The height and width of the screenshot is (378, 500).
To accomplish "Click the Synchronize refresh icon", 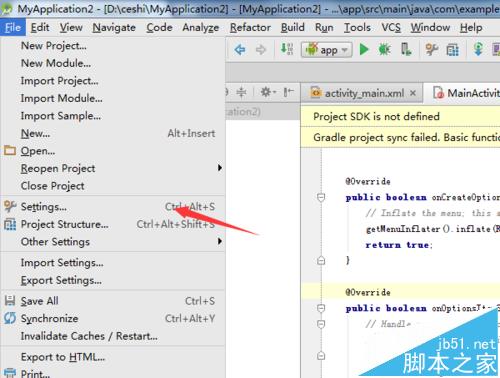I will [x=10, y=318].
